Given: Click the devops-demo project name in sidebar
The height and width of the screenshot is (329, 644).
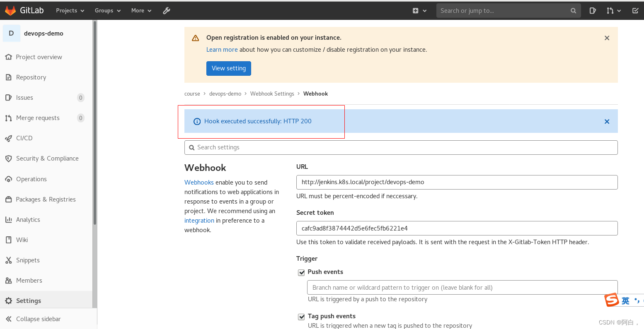Looking at the screenshot, I should [x=44, y=34].
